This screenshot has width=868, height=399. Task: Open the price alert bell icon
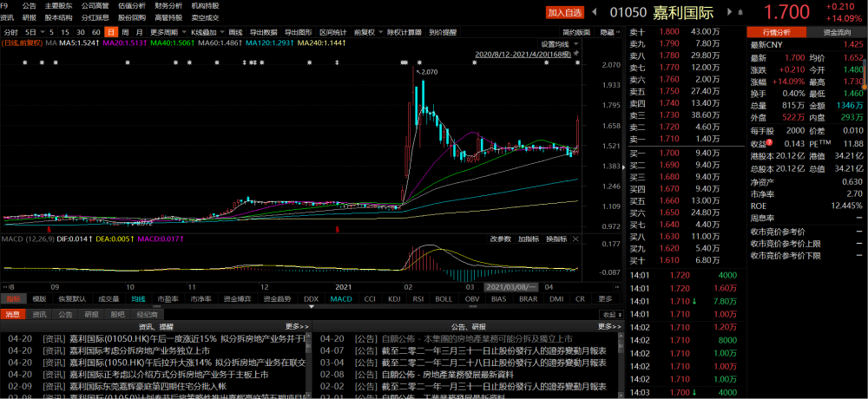coord(740,11)
